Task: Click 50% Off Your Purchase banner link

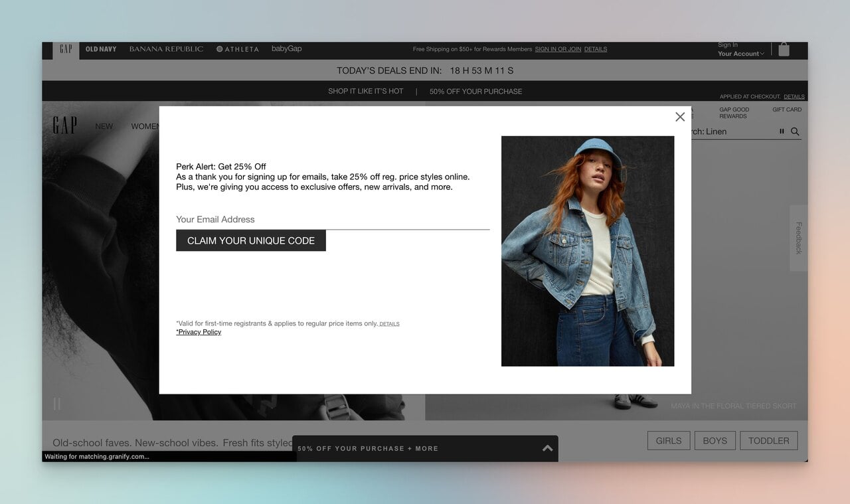Action: [475, 91]
